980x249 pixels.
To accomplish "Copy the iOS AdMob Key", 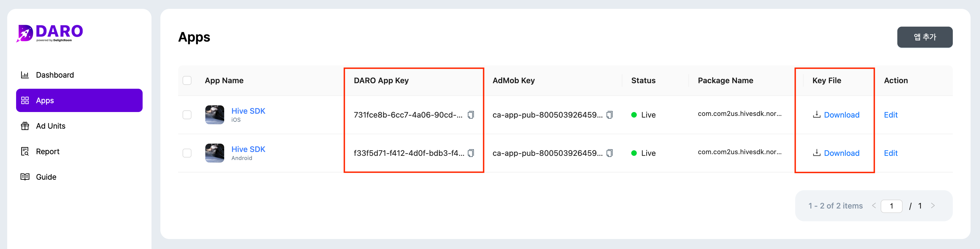I will 610,115.
